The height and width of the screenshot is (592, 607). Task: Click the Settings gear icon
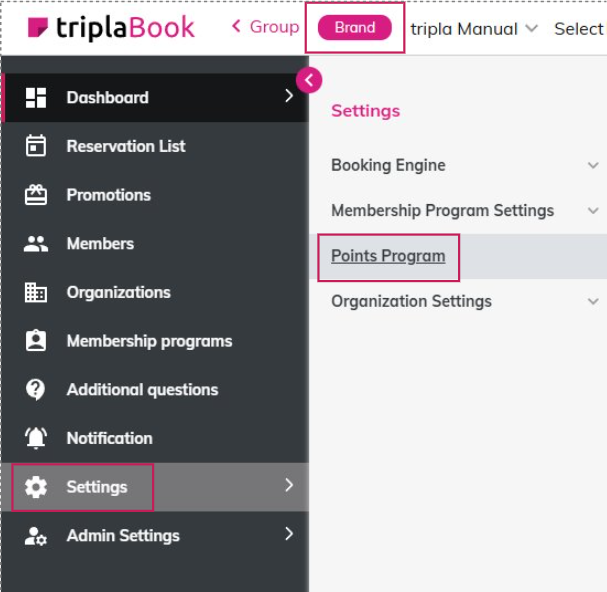pyautogui.click(x=36, y=487)
